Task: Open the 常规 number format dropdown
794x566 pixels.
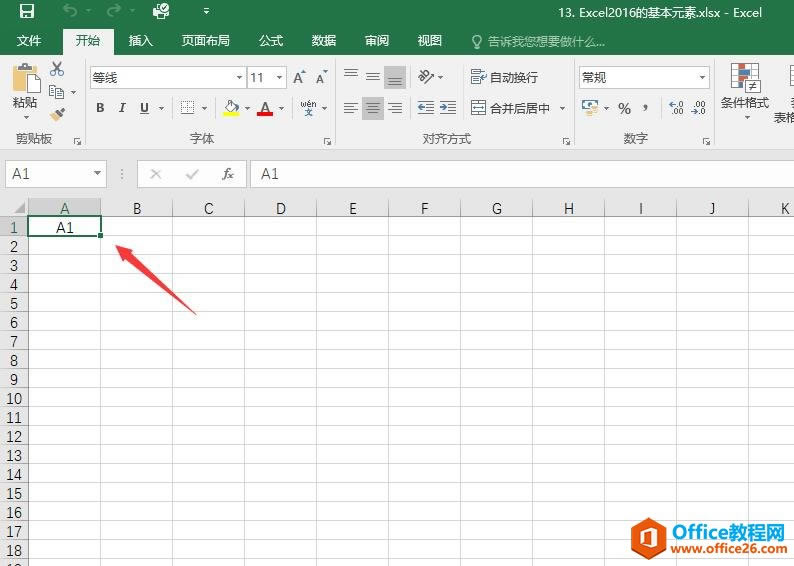Action: pos(702,77)
